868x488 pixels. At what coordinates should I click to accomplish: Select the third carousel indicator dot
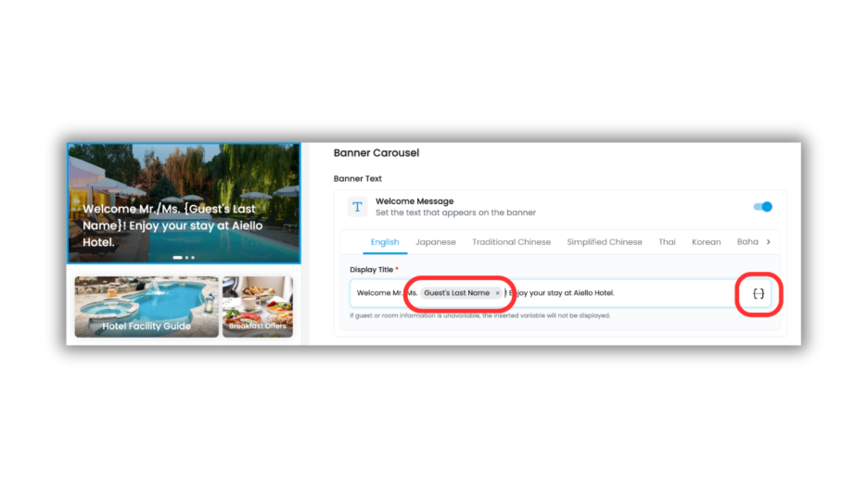193,258
